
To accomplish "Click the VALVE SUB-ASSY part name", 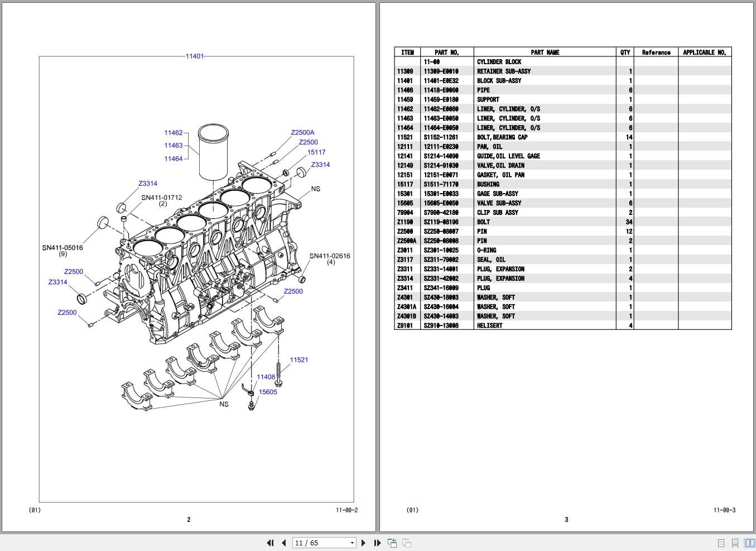I will 499,203.
